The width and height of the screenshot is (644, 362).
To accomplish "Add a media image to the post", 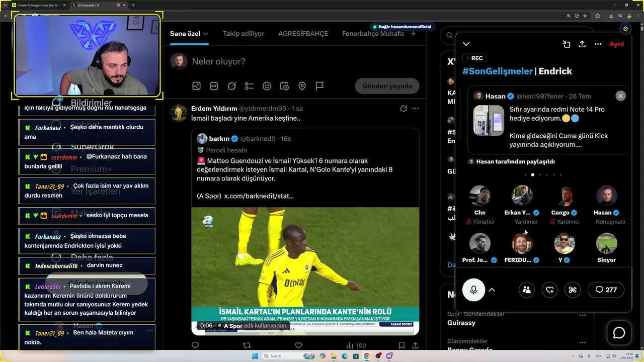I will [197, 86].
